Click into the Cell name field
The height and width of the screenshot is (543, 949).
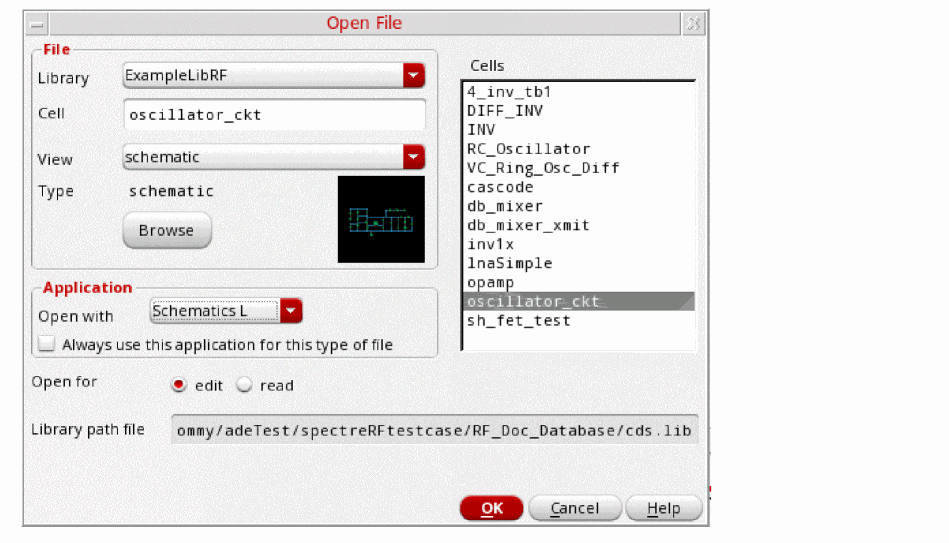273,115
